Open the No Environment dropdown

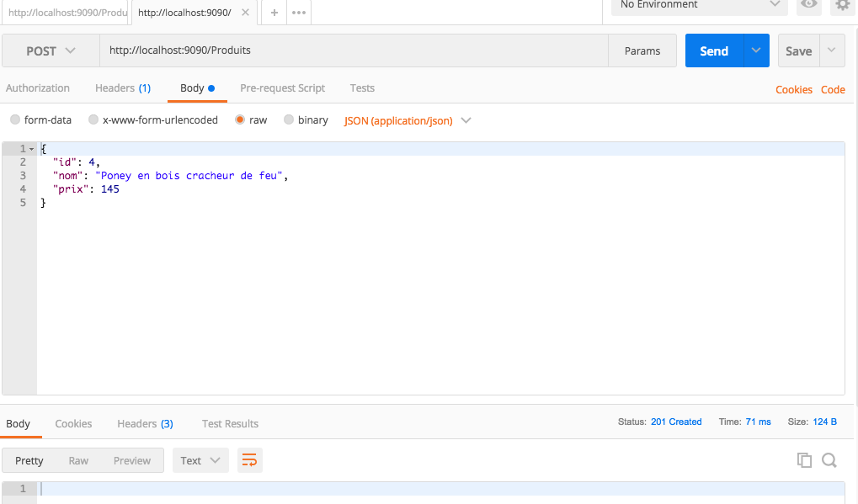[x=700, y=5]
